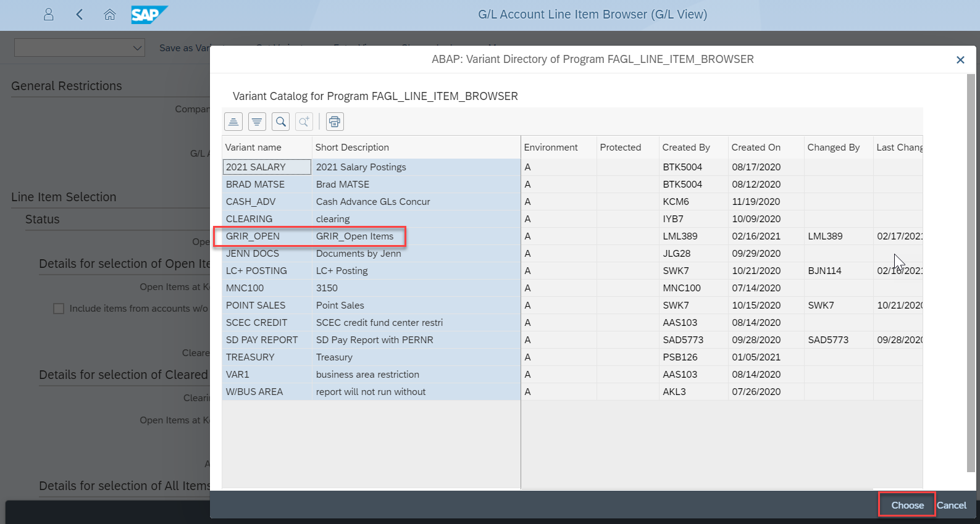Click the Cancel button
Screen dimensions: 980x524
[x=952, y=505]
